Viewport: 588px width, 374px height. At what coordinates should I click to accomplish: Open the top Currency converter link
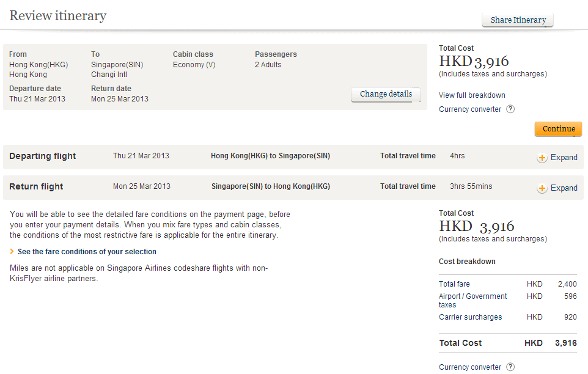[470, 109]
